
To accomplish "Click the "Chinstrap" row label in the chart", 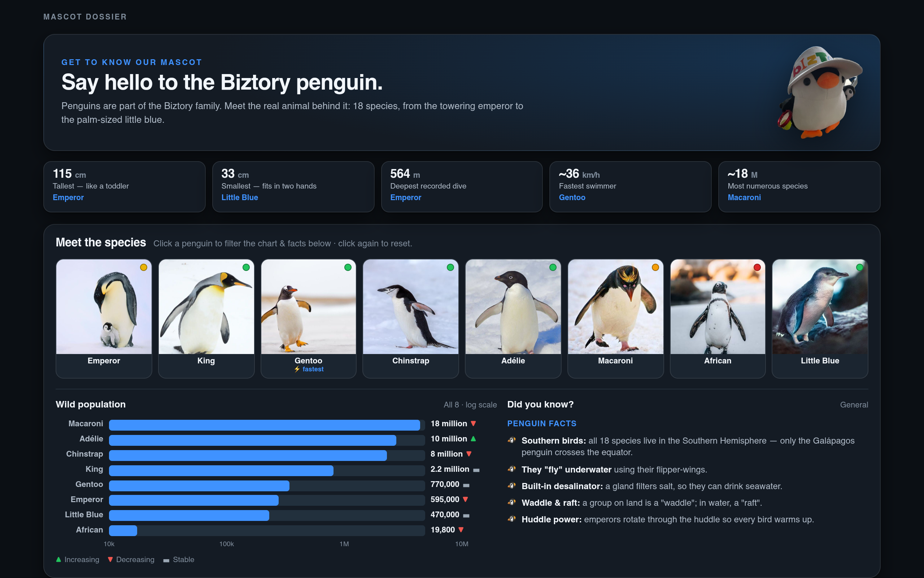I will pyautogui.click(x=84, y=454).
